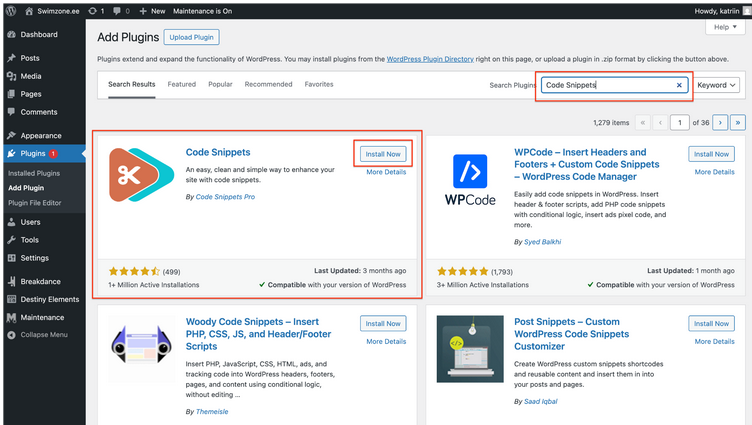Open the Howdy, katriin account menu

click(722, 11)
